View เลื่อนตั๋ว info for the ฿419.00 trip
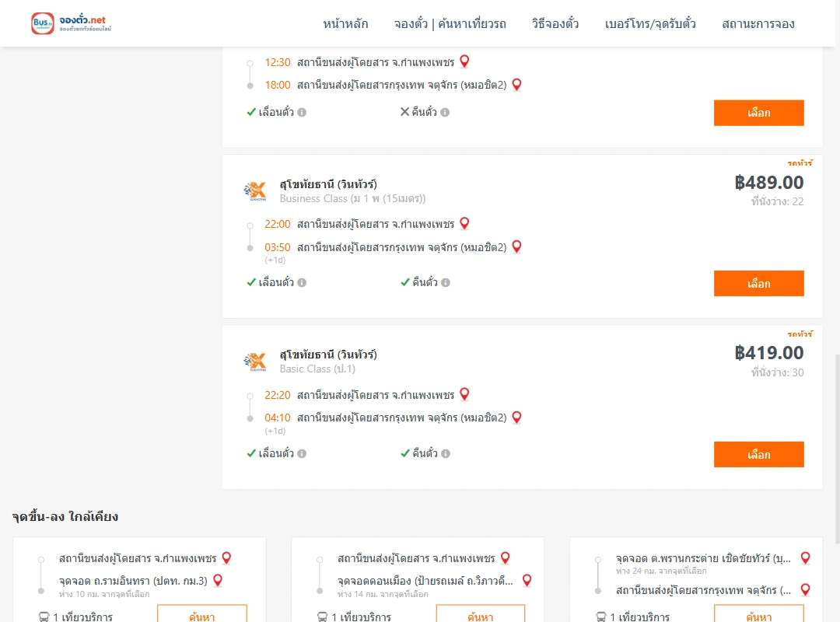The image size is (840, 622). (302, 454)
